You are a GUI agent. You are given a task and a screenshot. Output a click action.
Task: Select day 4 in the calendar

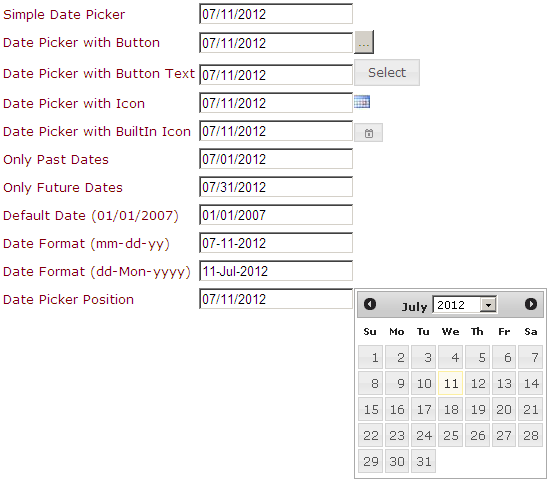click(x=450, y=357)
